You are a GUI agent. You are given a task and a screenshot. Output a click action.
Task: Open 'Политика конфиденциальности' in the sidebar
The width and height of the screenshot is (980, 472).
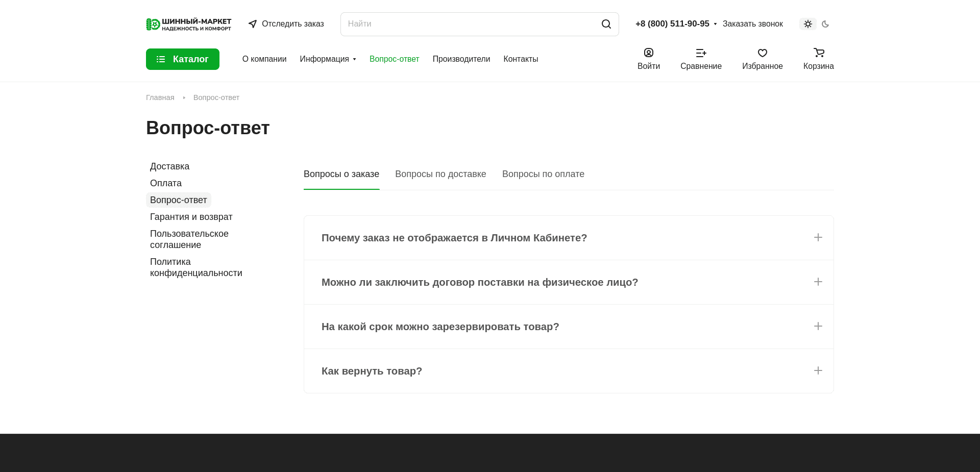click(x=196, y=267)
